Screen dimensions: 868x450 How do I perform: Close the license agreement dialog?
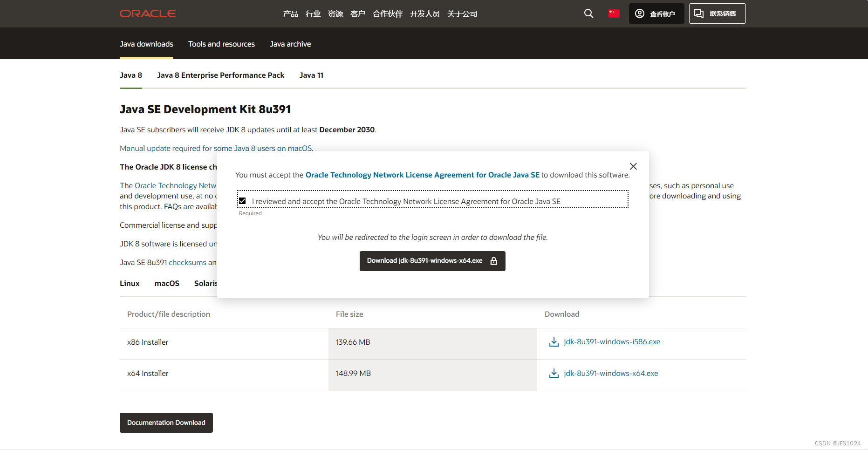point(633,166)
